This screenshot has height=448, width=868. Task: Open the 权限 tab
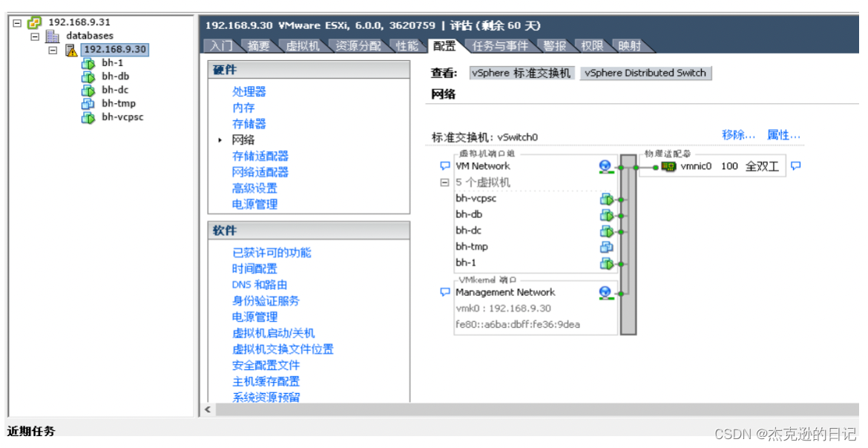[592, 46]
